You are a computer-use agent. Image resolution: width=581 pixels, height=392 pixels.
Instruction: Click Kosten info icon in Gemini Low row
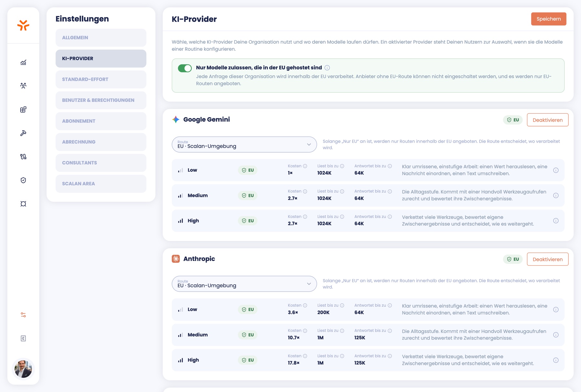click(305, 166)
